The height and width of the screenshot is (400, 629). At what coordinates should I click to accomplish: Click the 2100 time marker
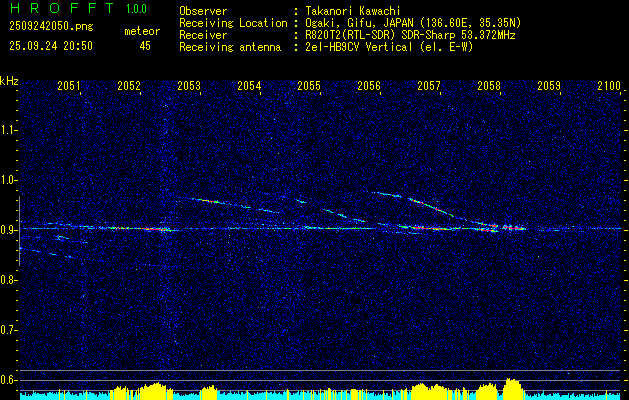[x=609, y=86]
